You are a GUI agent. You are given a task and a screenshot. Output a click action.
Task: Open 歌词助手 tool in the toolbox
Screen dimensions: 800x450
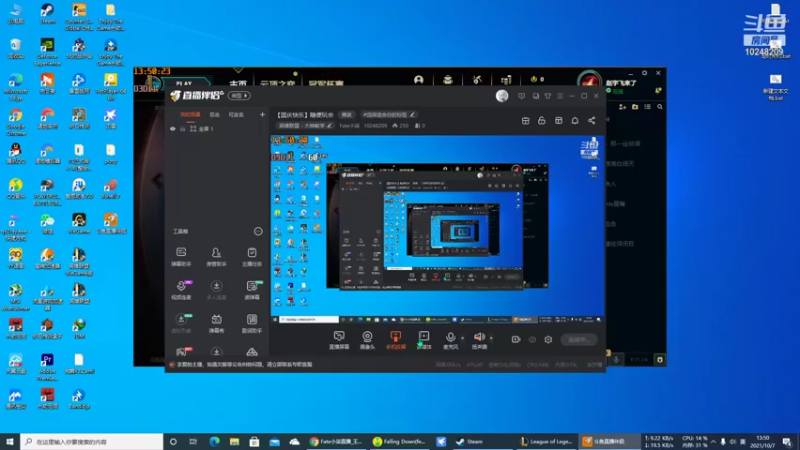click(x=252, y=323)
